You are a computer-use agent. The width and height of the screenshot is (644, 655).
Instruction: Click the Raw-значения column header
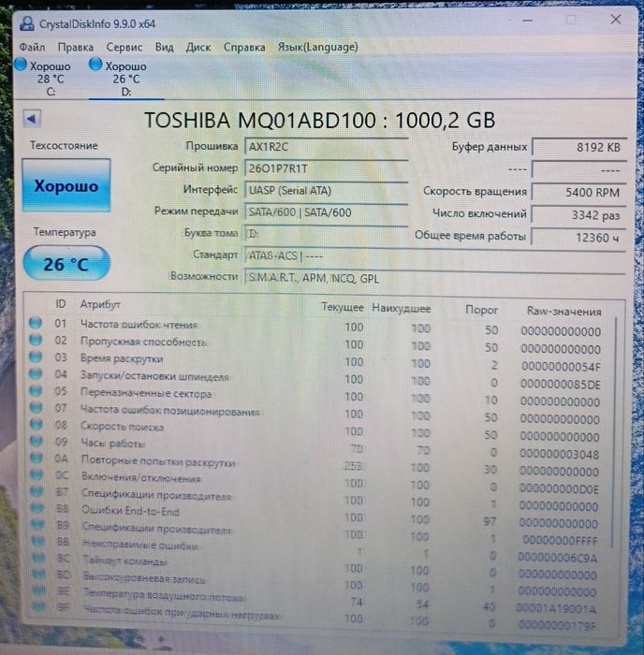(x=563, y=311)
